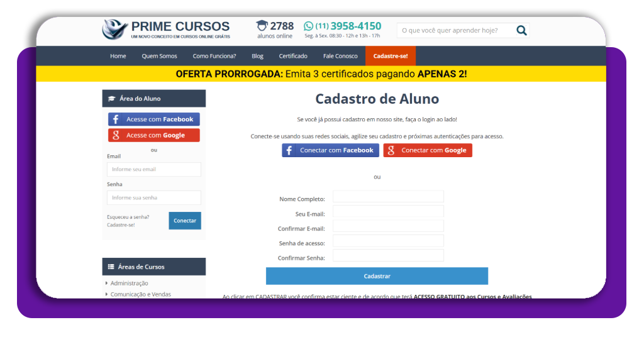
Task: Focus the Senha de acesso field
Action: (x=388, y=241)
